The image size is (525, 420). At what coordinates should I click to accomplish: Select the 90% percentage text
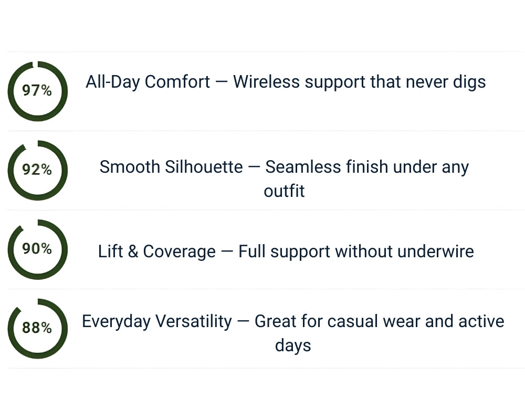pos(37,249)
